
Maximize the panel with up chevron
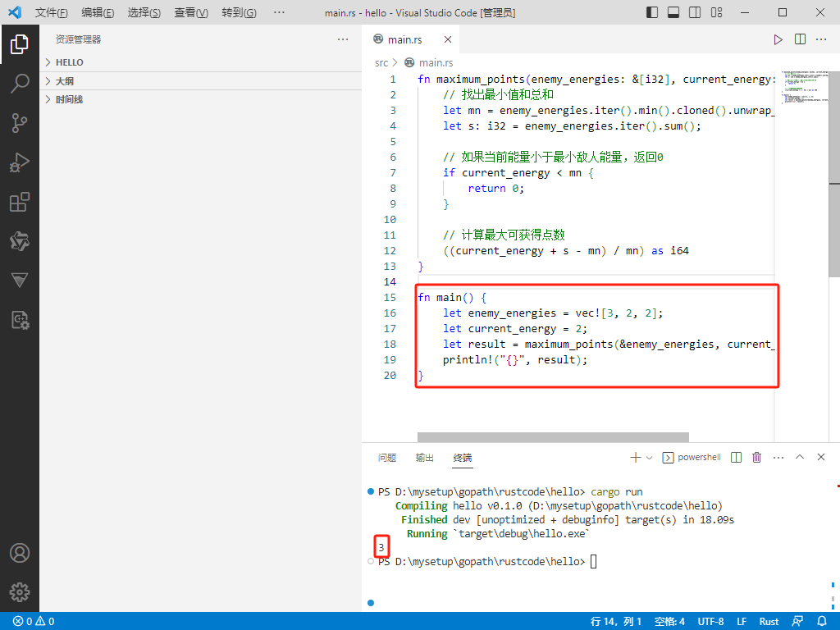(800, 457)
